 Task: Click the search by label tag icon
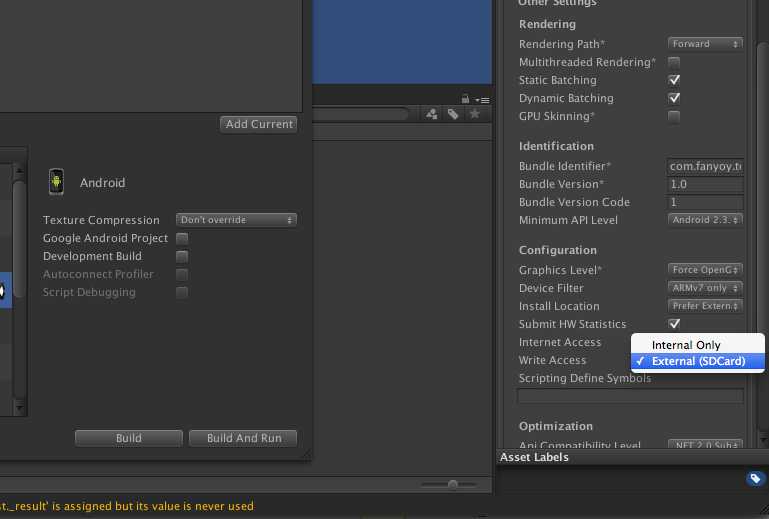tap(453, 114)
